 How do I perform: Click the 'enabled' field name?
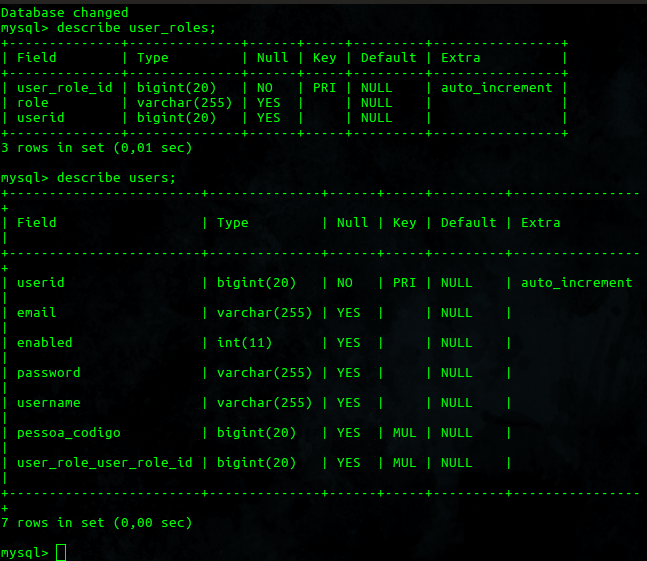[x=45, y=343]
